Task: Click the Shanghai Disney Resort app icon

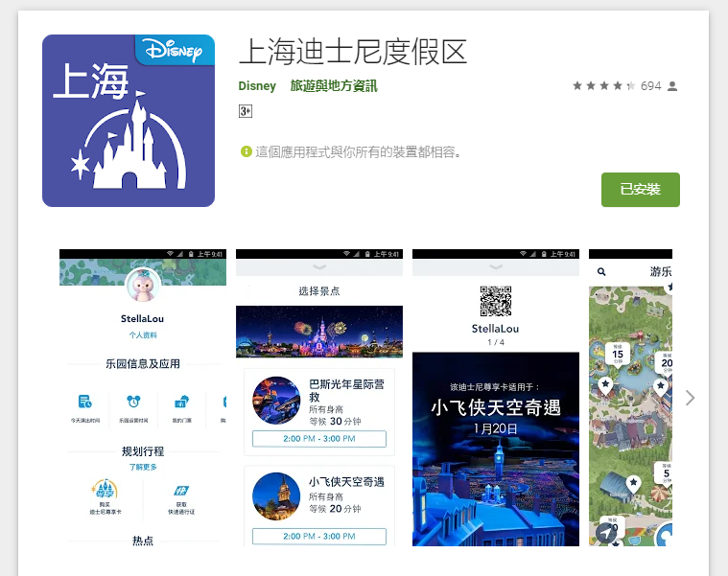Action: click(129, 121)
